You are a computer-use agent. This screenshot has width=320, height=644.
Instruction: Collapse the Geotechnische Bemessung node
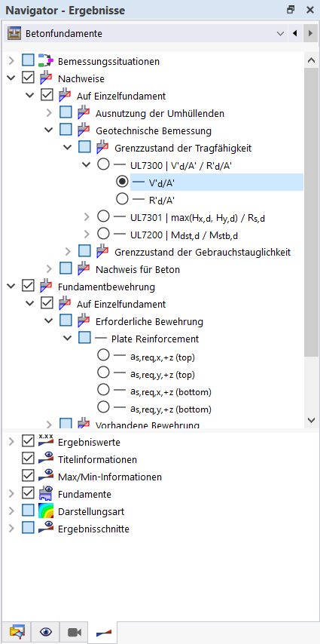coord(49,130)
